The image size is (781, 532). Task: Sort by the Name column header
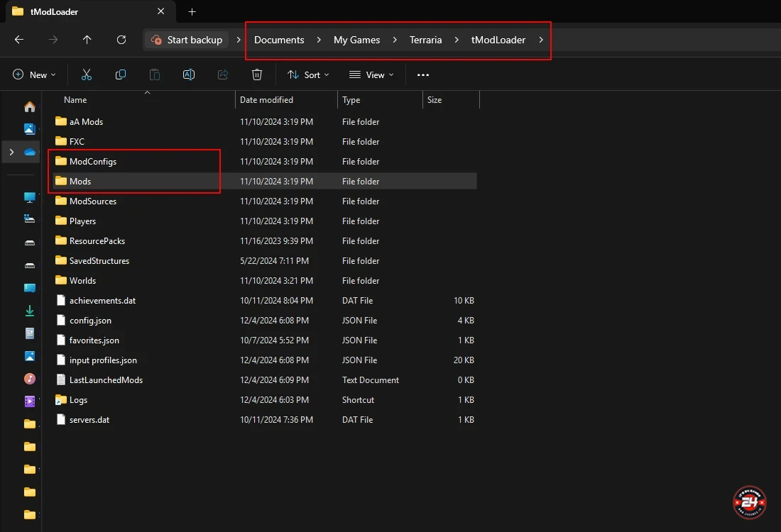(x=75, y=99)
